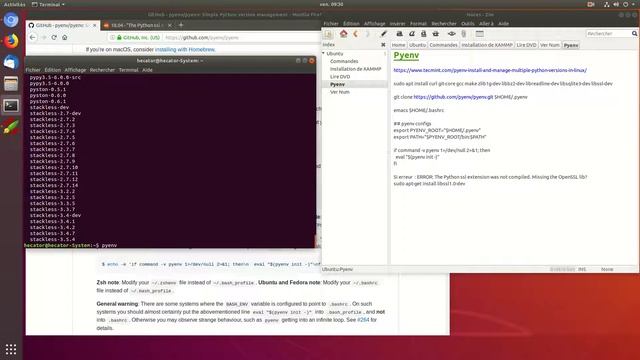
Task: Click Activités in the top bar
Action: (x=14, y=4)
